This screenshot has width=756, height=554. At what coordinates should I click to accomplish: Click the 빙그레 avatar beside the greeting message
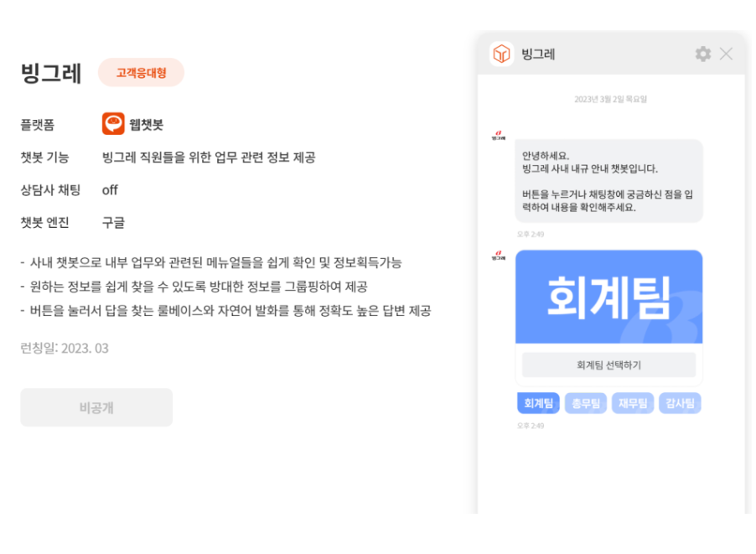499,136
